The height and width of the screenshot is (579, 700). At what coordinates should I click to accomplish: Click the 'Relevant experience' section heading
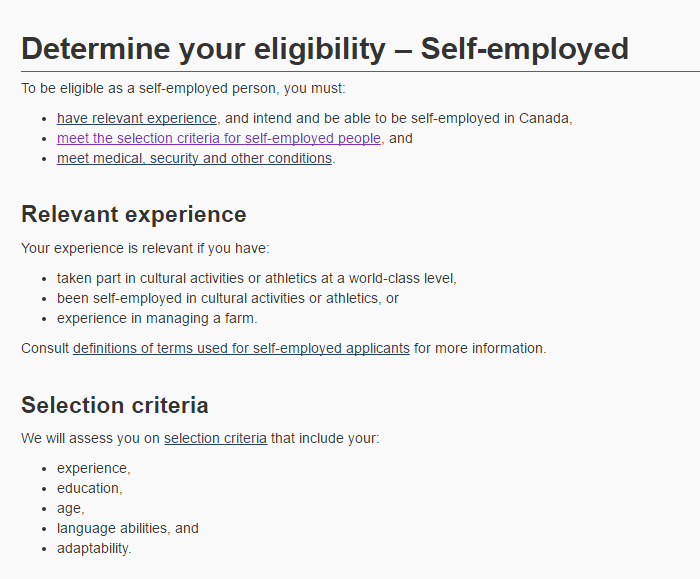tap(134, 214)
